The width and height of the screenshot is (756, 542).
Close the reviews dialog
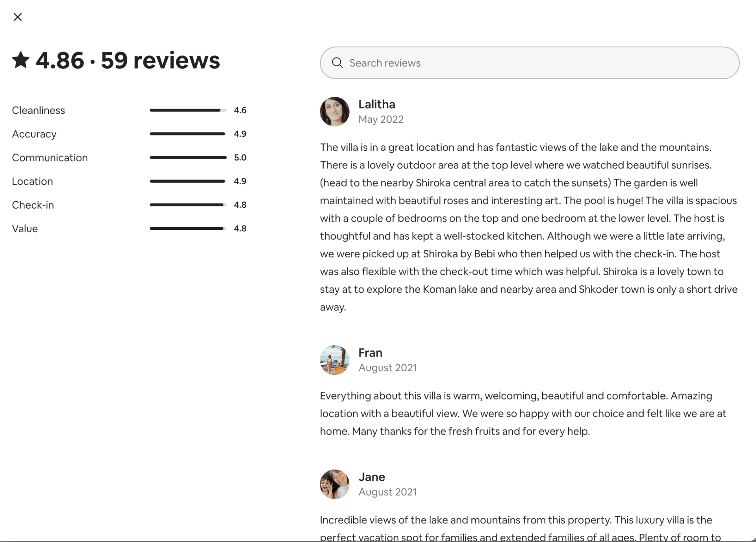[18, 17]
